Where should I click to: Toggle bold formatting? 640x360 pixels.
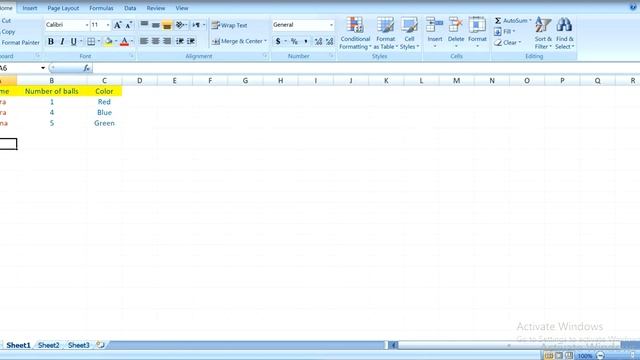coord(51,41)
